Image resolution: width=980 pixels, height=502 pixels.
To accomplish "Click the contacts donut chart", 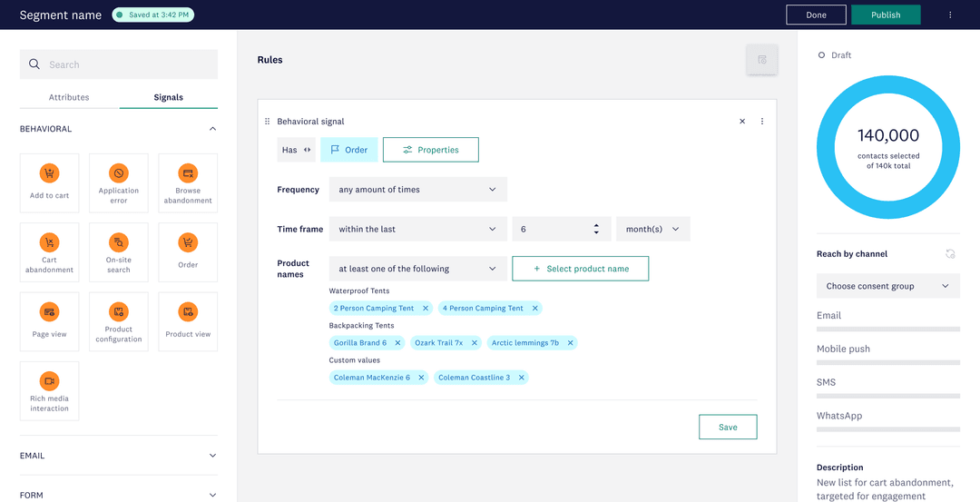I will (888, 149).
